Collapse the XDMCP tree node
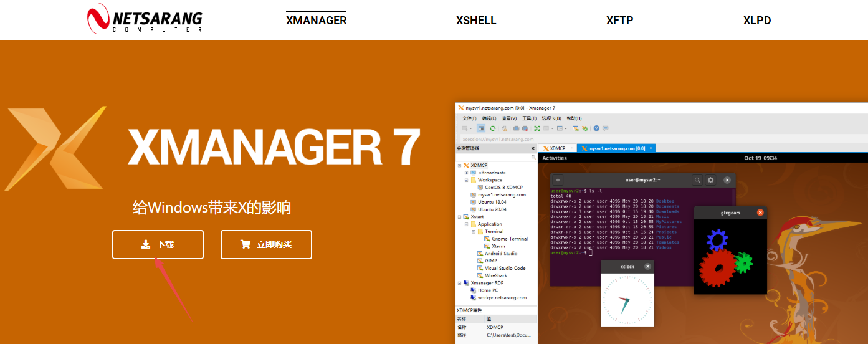Screen dimensions: 868x344 (x=459, y=165)
